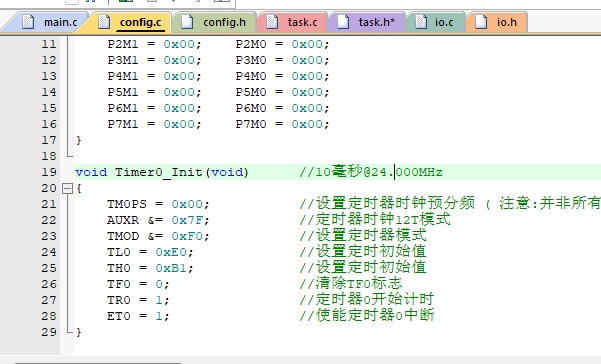Click the 'ET0 = 1;' statement
Screen dimensions: 601x364
pos(138,316)
